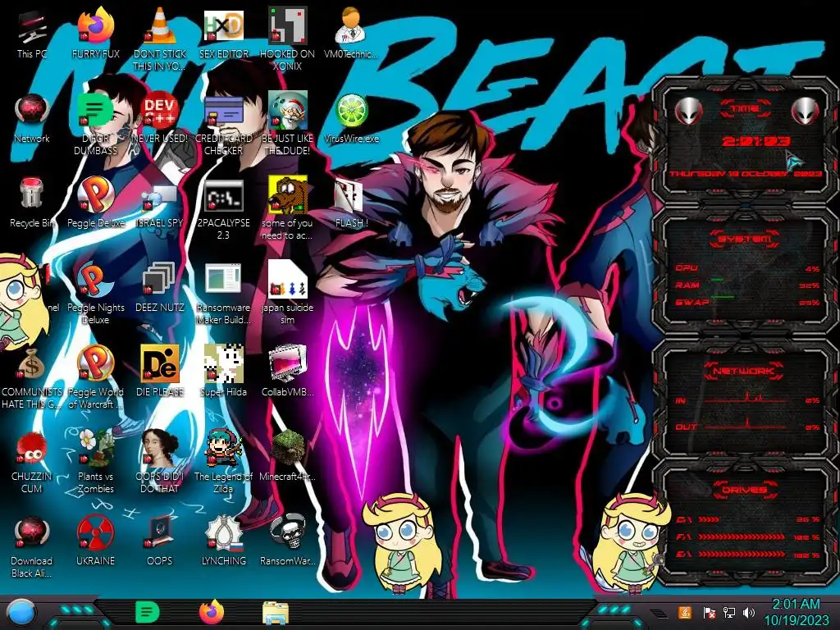The image size is (840, 630).
Task: Open the UKRAINE radiation symbol icon
Action: point(95,541)
